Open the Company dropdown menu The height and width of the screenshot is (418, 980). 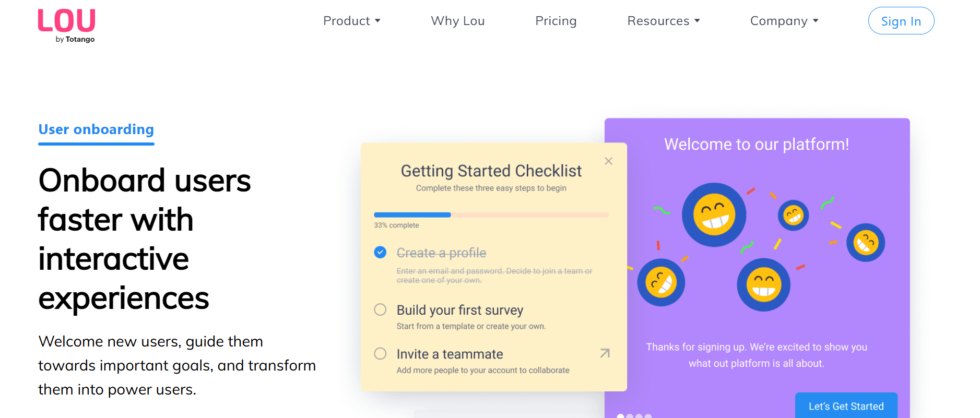(784, 21)
